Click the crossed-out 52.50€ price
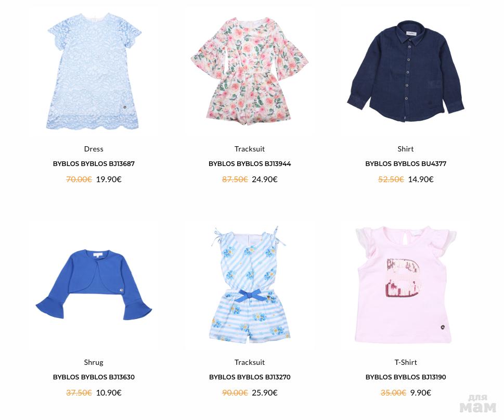504x420 pixels. (391, 179)
